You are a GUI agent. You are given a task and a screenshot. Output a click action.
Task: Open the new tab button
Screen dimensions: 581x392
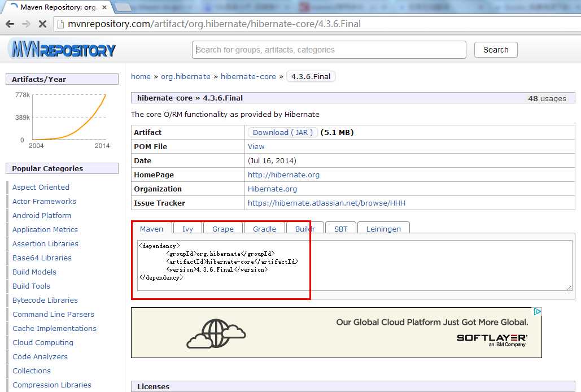(124, 7)
